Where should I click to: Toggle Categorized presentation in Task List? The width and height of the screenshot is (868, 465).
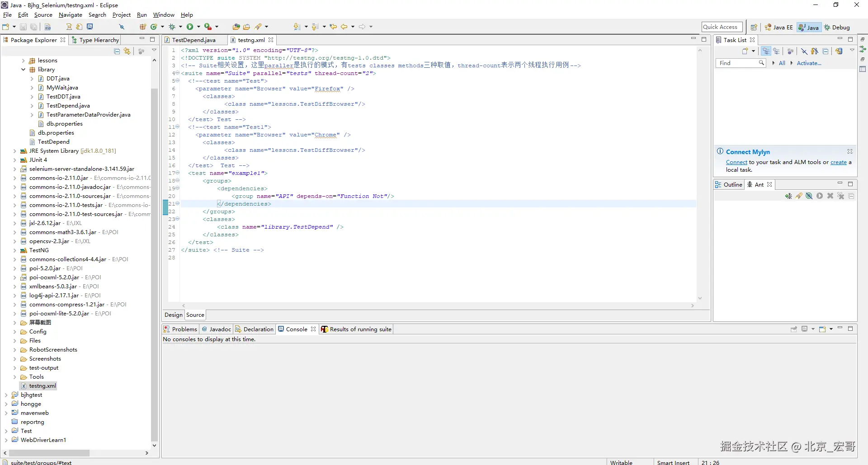coord(766,51)
